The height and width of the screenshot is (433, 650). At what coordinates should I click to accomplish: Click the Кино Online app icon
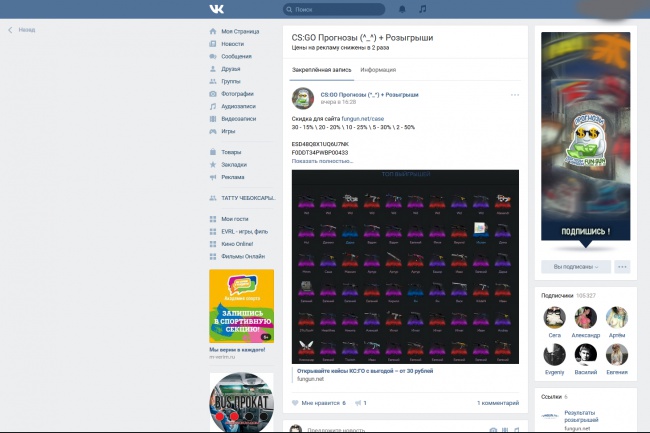[x=213, y=244]
